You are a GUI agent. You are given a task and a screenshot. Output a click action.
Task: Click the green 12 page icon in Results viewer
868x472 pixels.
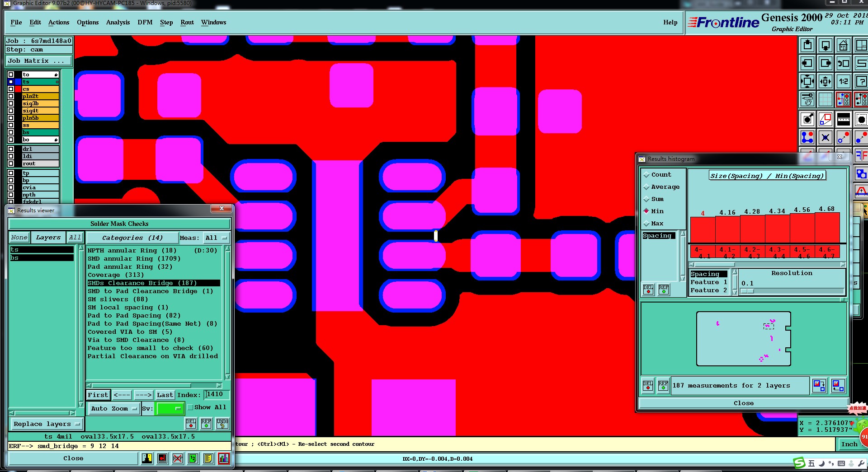click(x=193, y=458)
